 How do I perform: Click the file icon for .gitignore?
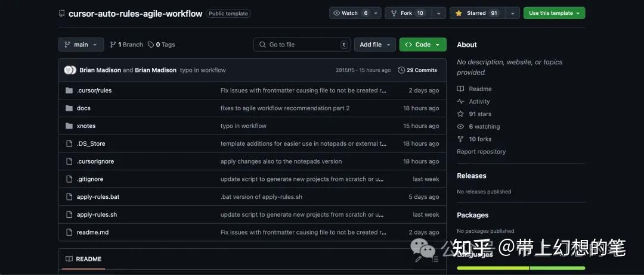(x=69, y=179)
